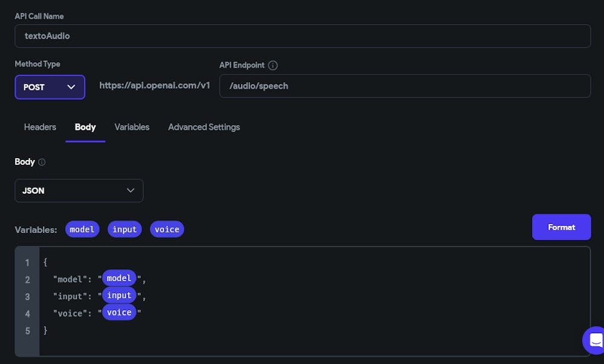
Task: Expand the JSON body type dropdown
Action: 79,191
